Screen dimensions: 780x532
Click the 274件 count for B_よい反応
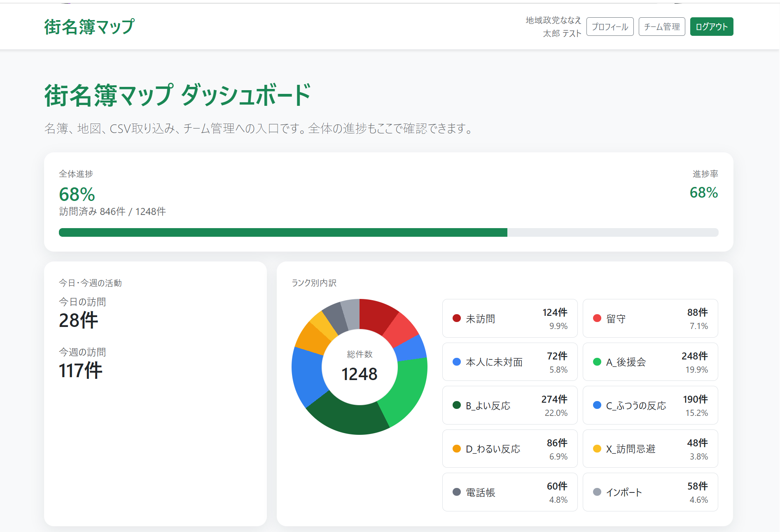point(554,399)
